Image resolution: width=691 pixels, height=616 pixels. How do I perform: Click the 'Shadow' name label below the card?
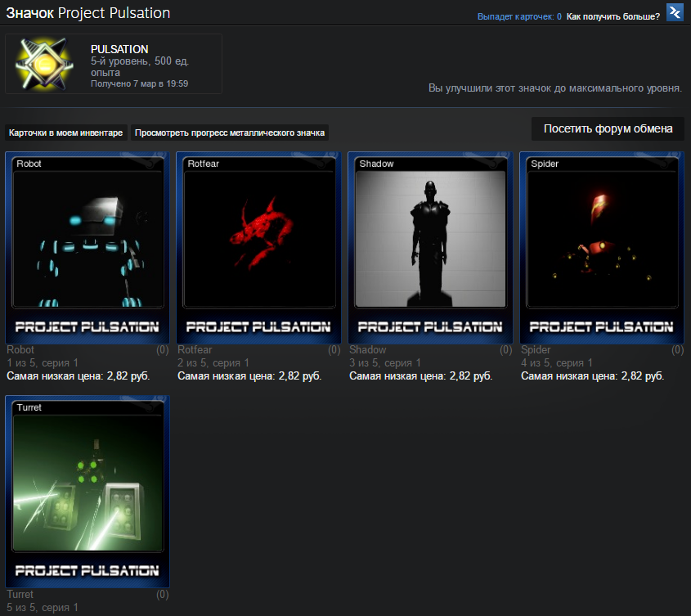[x=367, y=349]
